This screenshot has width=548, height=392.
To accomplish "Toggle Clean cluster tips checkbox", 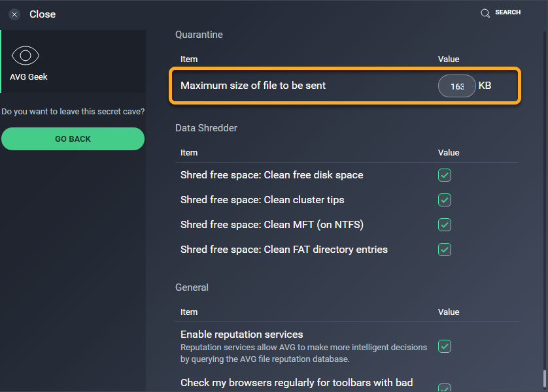I will pyautogui.click(x=445, y=200).
